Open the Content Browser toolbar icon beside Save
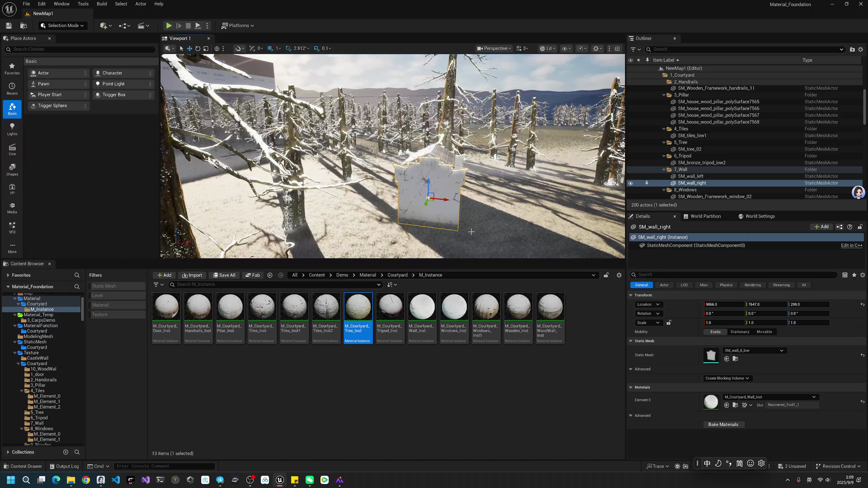 click(23, 26)
